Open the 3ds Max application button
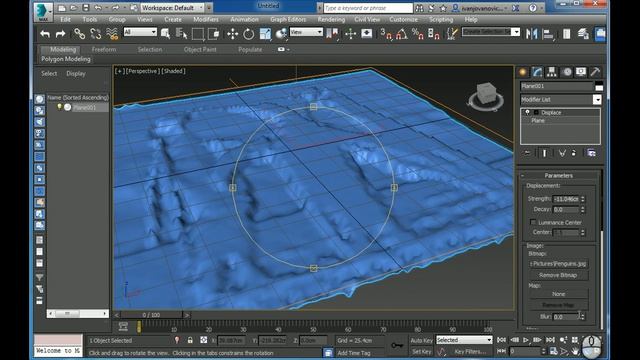This screenshot has width=640, height=360. pos(43,11)
